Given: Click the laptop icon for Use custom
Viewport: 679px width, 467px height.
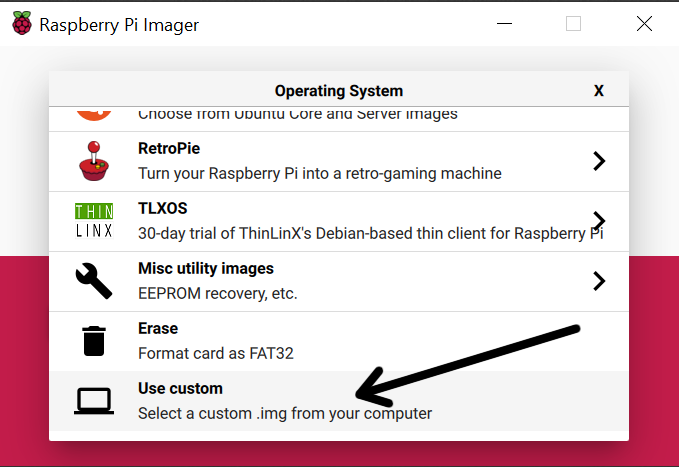Looking at the screenshot, I should (x=94, y=401).
